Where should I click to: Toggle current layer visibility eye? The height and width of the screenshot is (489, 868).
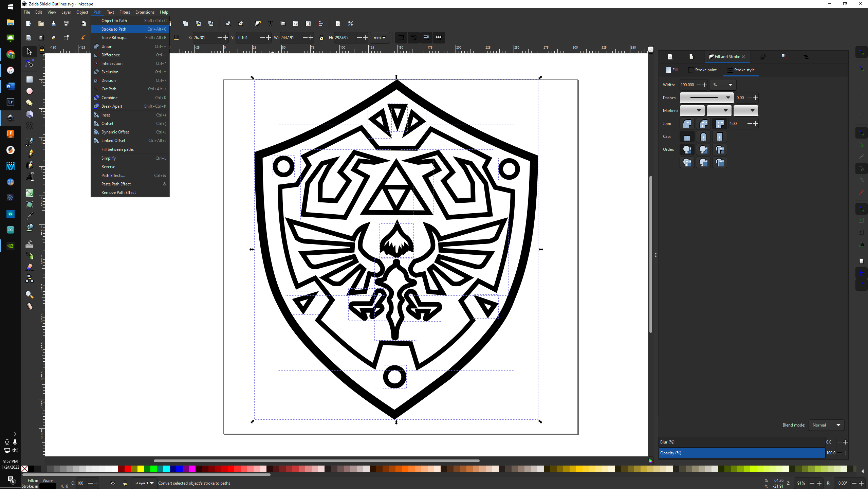(x=113, y=483)
